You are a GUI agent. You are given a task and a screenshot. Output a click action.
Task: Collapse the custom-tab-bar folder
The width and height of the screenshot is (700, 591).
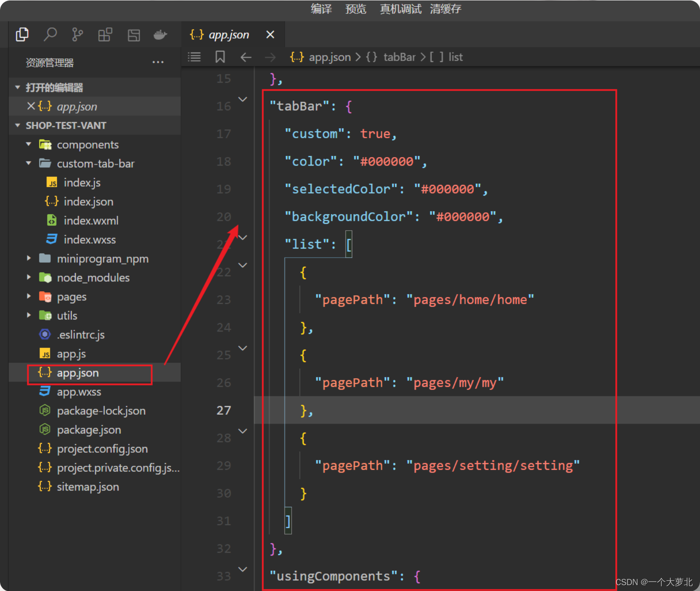(29, 163)
